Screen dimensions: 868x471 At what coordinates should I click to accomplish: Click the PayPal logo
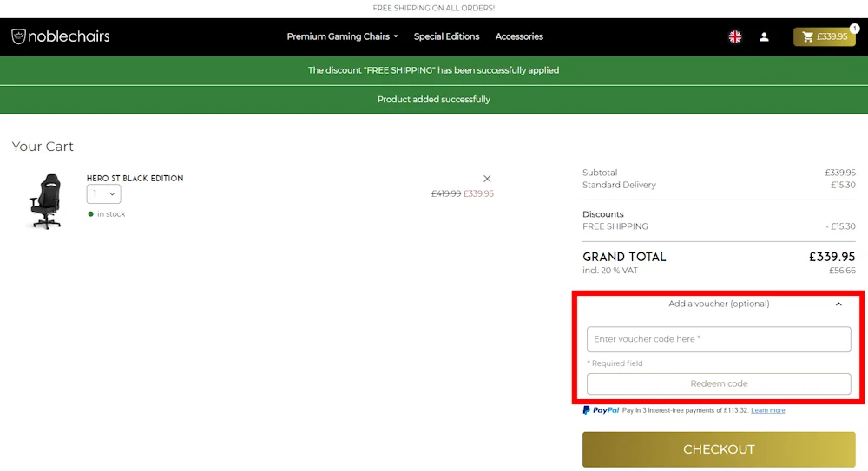(601, 410)
